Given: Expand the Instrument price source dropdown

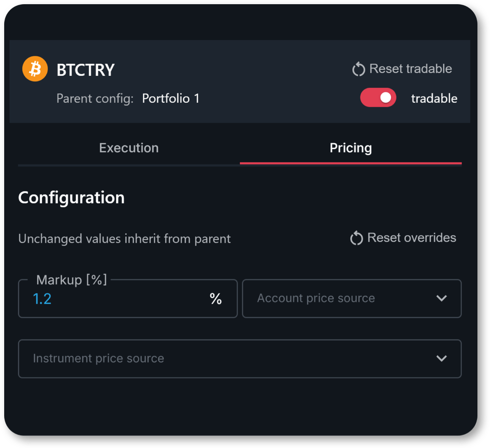Looking at the screenshot, I should [x=240, y=359].
